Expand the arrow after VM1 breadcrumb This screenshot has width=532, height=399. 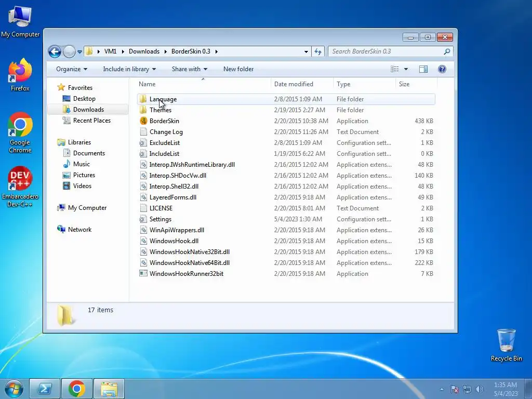coord(122,51)
